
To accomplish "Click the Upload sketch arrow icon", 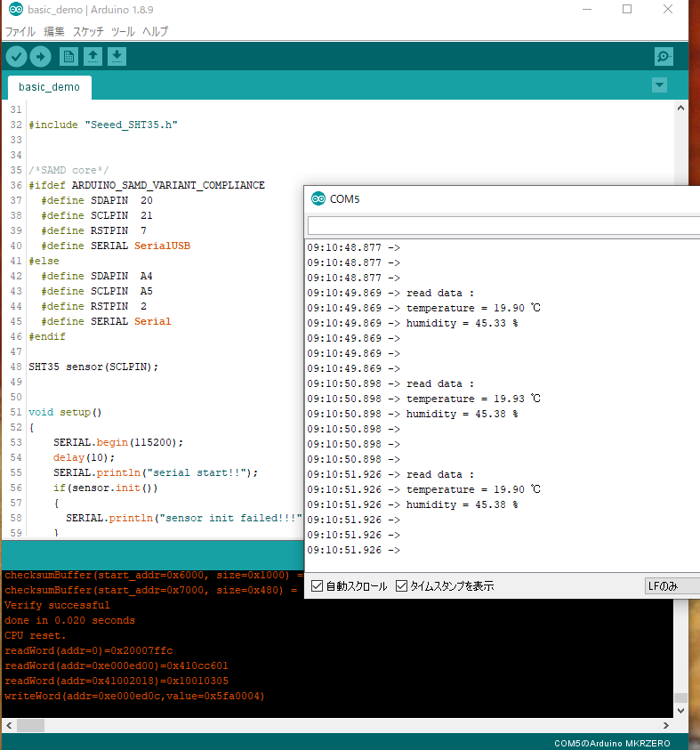I will [x=40, y=57].
